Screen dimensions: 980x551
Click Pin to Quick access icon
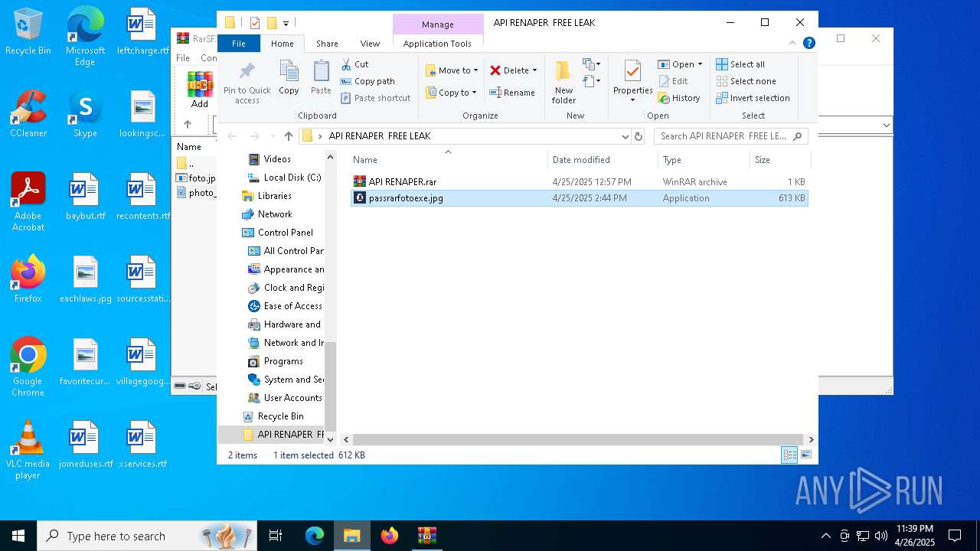coord(247,82)
